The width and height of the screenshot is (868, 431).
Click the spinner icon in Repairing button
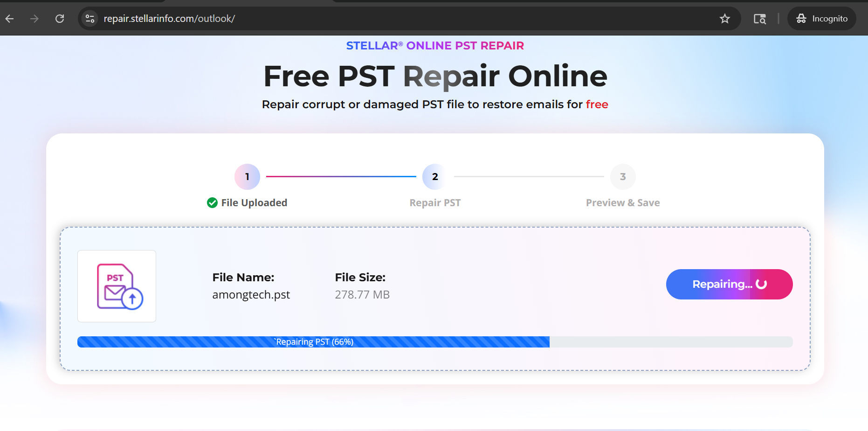pyautogui.click(x=761, y=284)
